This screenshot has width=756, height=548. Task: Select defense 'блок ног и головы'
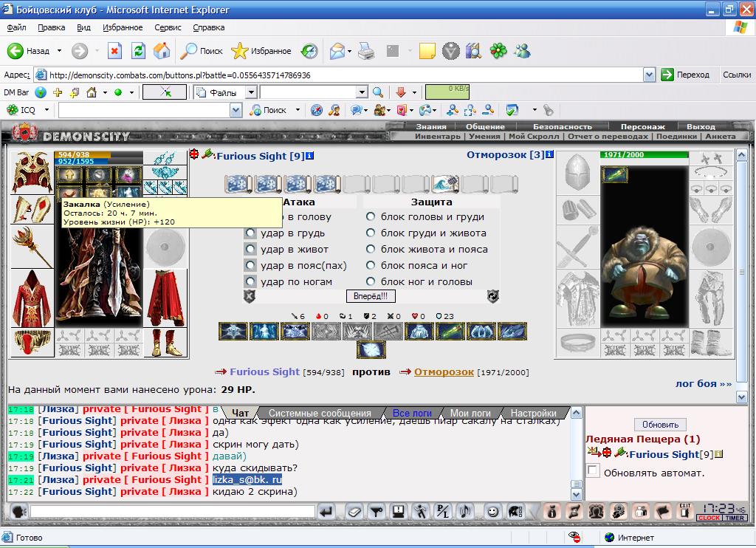371,281
